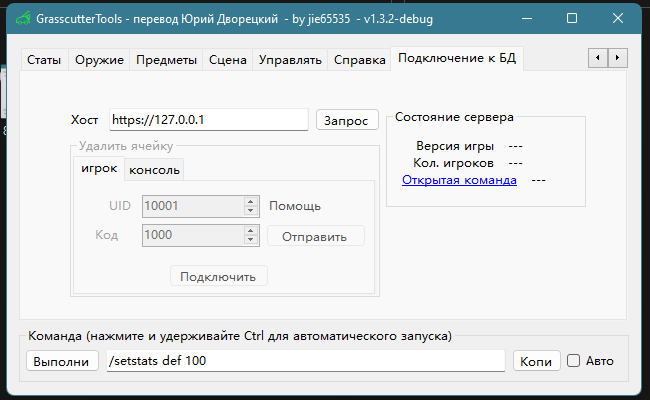Decrease UID value with down spinner arrow
The image size is (650, 400).
[x=250, y=211]
